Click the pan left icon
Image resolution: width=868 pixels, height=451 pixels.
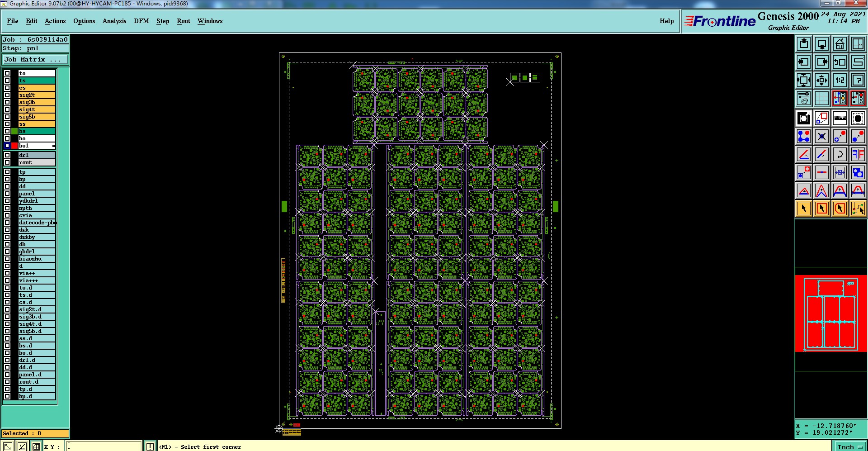[x=804, y=62]
